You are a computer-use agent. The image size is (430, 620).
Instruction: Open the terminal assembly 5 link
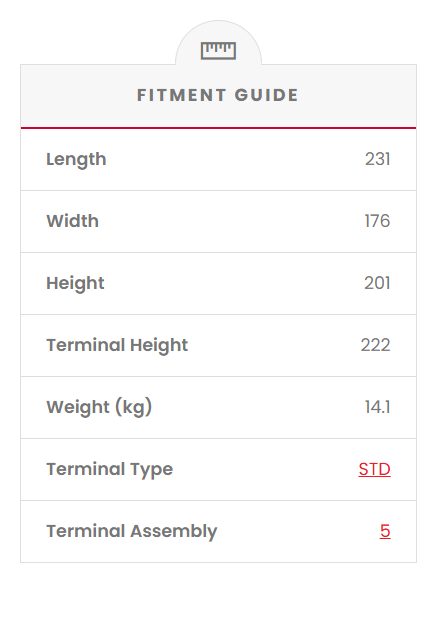click(x=385, y=531)
